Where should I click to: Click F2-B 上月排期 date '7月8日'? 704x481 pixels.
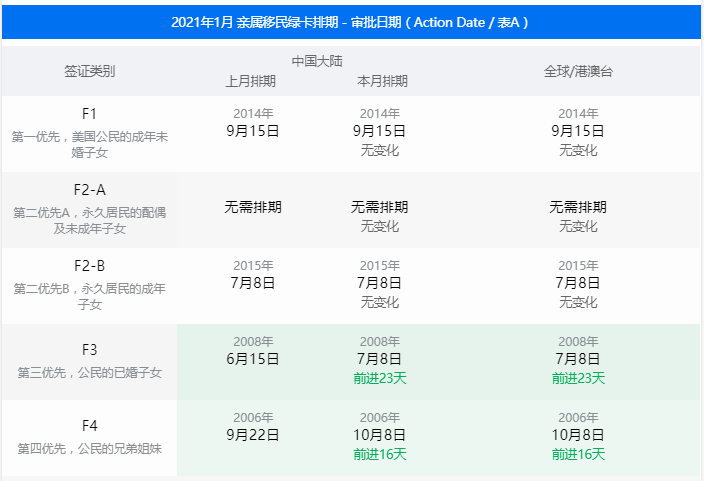pos(253,283)
